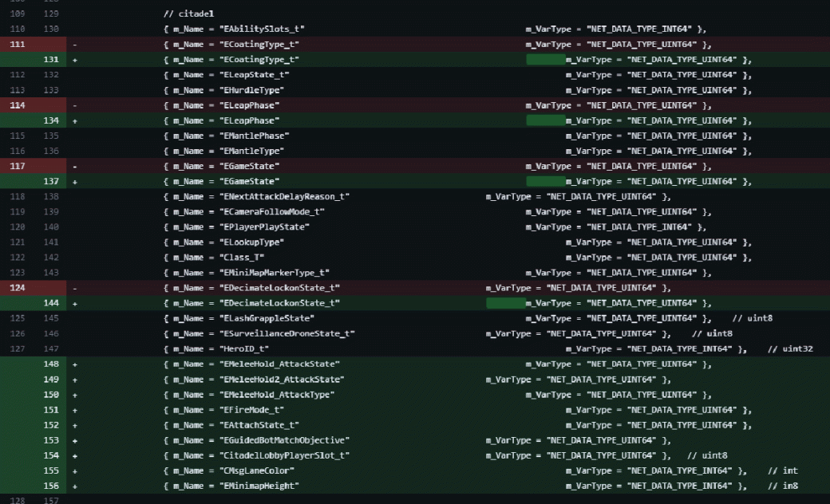Select the "ELashGrappleState" name string
Screen dimensions: 830x504
267,318
